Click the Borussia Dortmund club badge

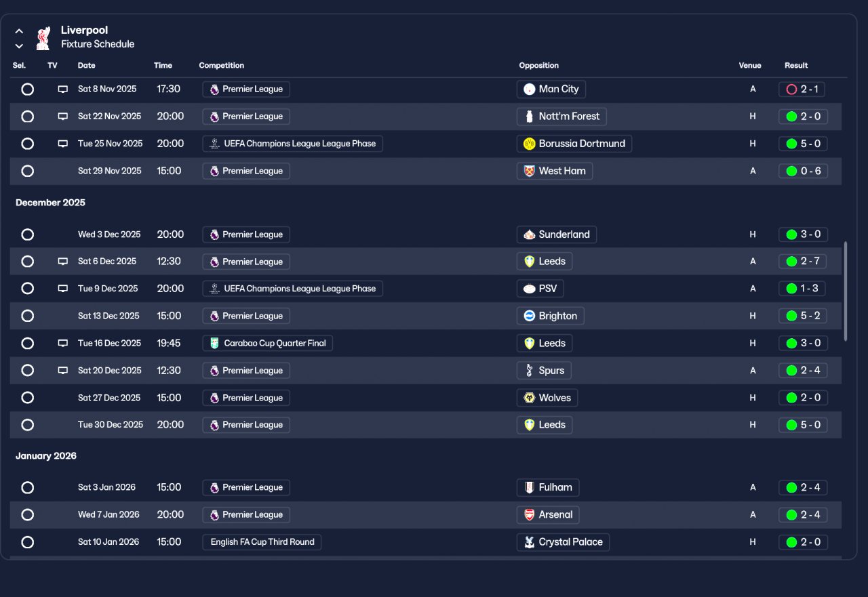[x=530, y=144]
